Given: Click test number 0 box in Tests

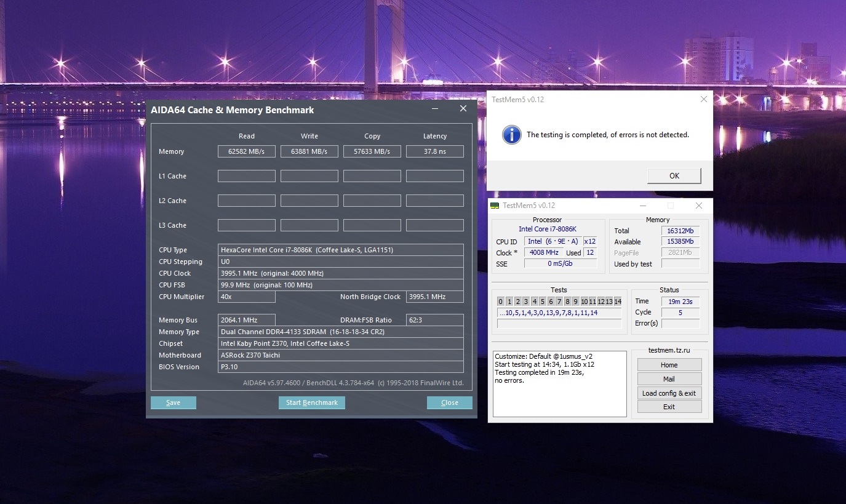Looking at the screenshot, I should tap(501, 302).
